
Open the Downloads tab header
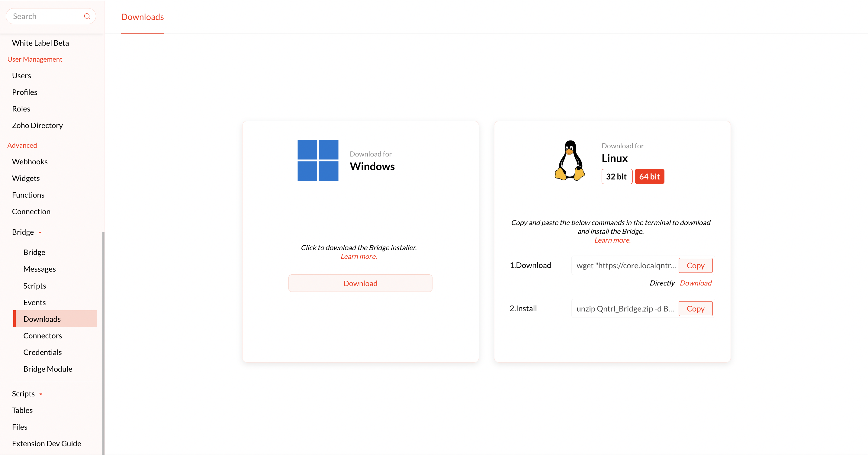pos(142,17)
